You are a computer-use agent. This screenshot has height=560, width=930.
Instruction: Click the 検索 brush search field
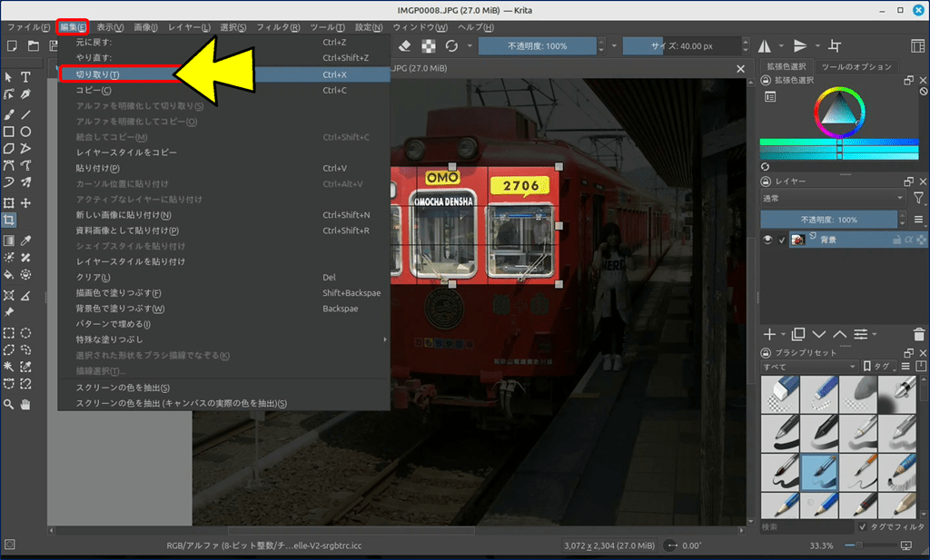pyautogui.click(x=805, y=526)
